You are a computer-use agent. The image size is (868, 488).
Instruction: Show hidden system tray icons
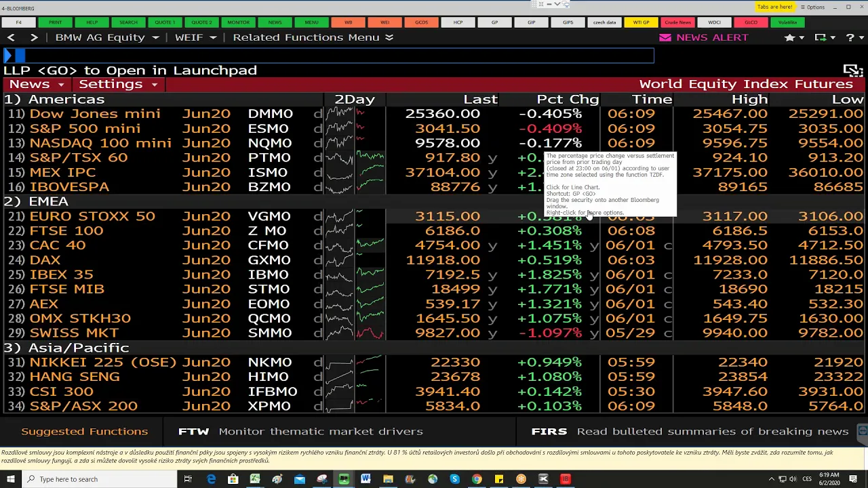coord(771,479)
